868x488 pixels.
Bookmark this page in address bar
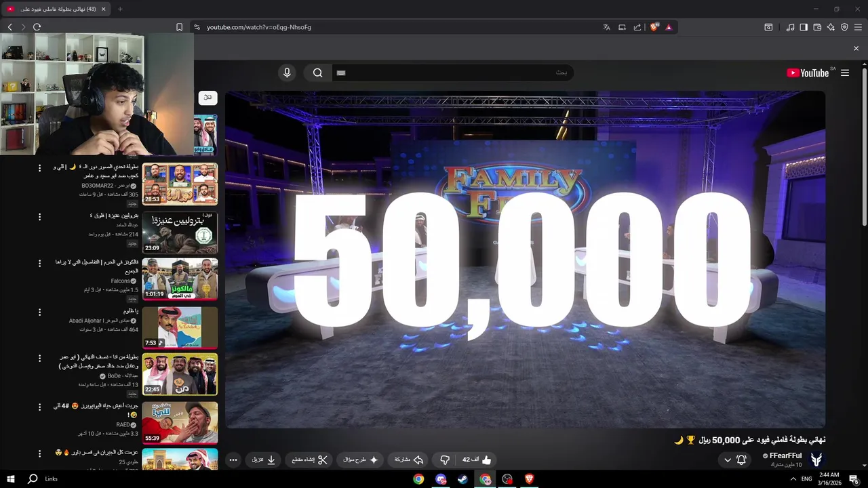tap(179, 27)
